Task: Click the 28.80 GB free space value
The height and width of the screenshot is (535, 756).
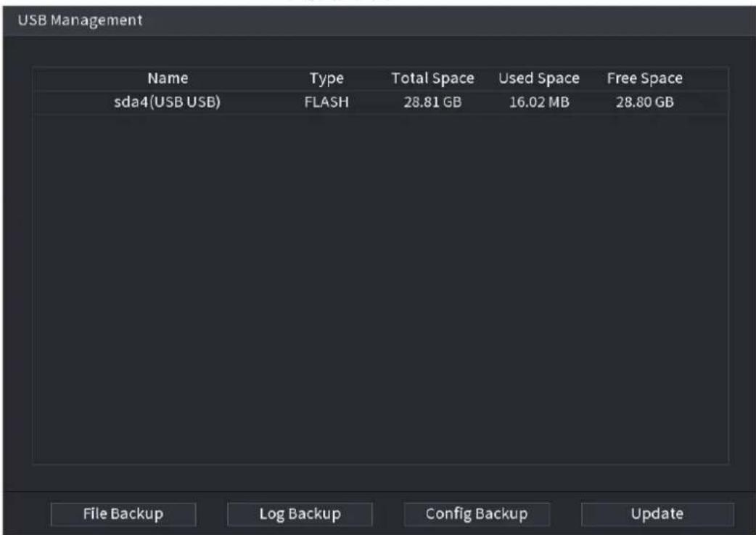Action: (644, 102)
